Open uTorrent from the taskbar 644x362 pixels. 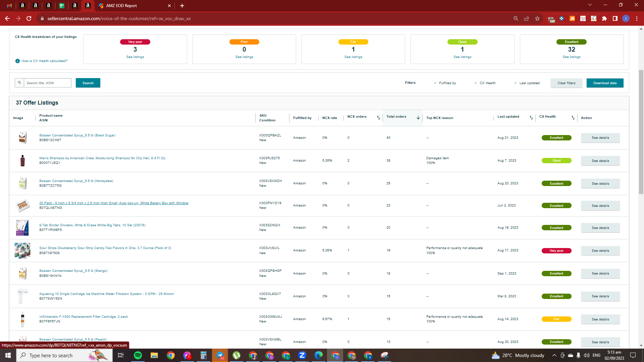click(x=236, y=355)
